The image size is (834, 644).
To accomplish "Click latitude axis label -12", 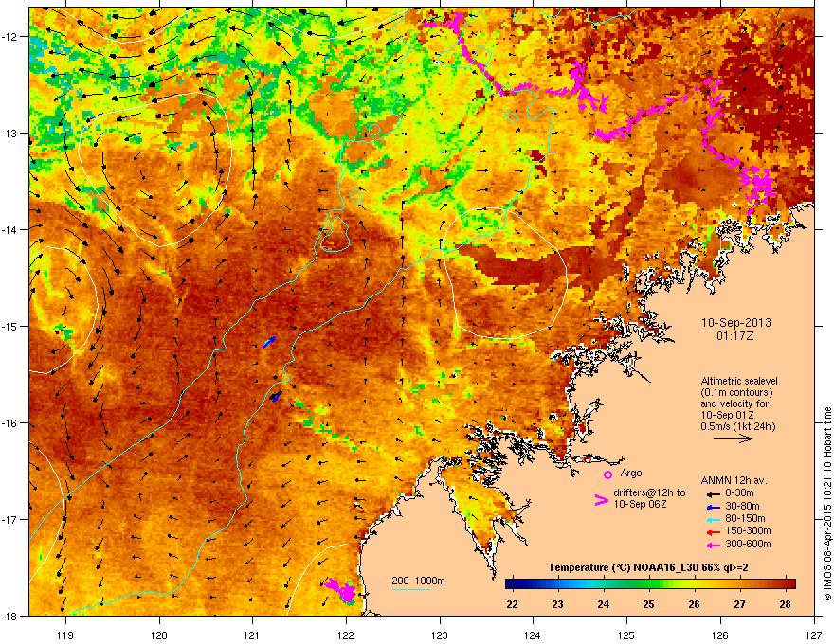I will (9, 37).
